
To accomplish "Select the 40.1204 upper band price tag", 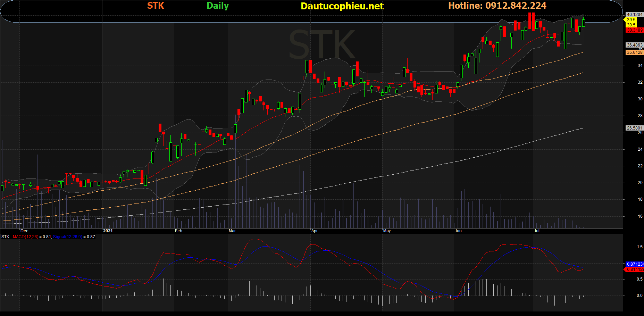I will (635, 15).
